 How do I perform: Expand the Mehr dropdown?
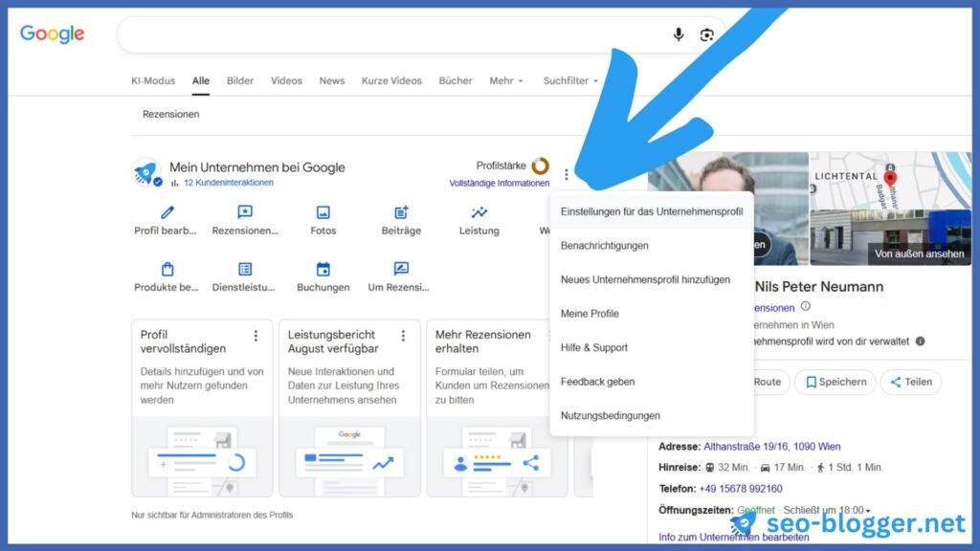pos(506,80)
